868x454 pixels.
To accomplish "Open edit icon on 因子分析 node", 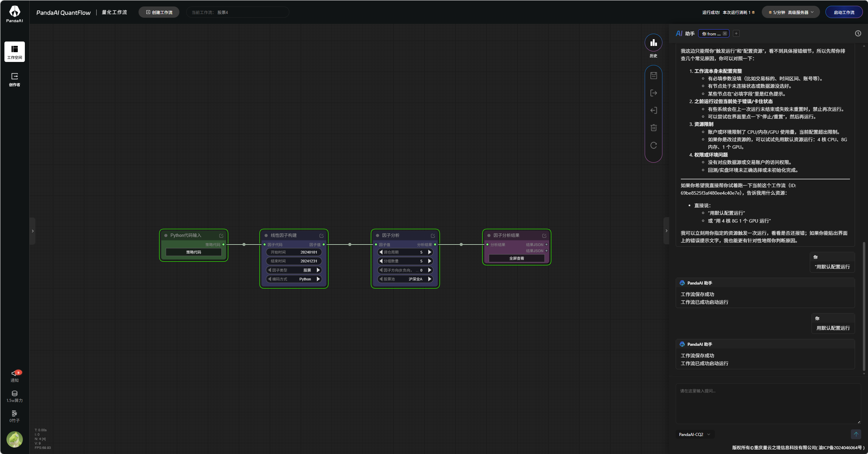I will coord(433,236).
